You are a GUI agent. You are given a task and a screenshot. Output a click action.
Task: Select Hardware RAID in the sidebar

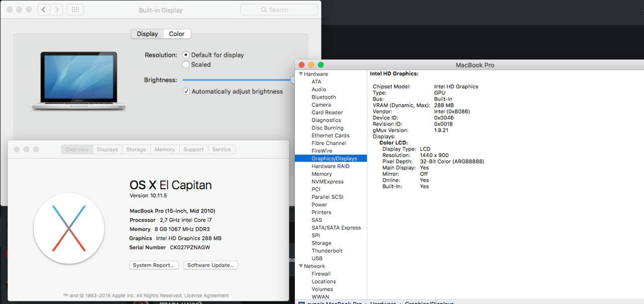coord(331,166)
